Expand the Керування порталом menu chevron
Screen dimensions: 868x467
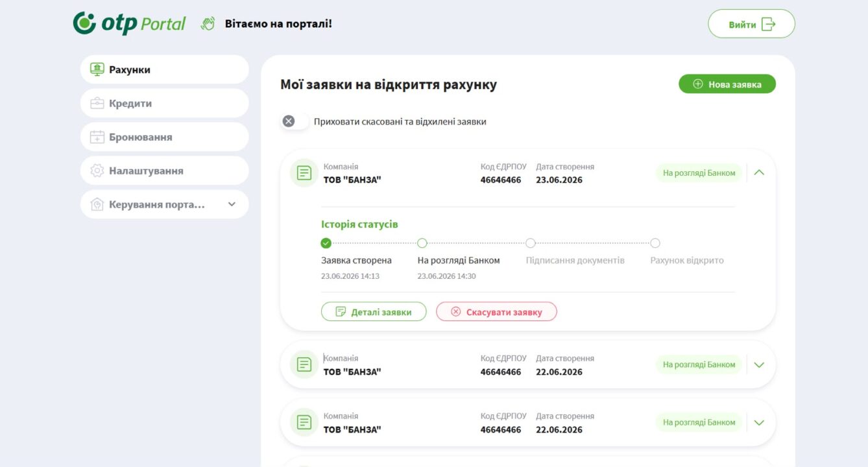(x=232, y=204)
